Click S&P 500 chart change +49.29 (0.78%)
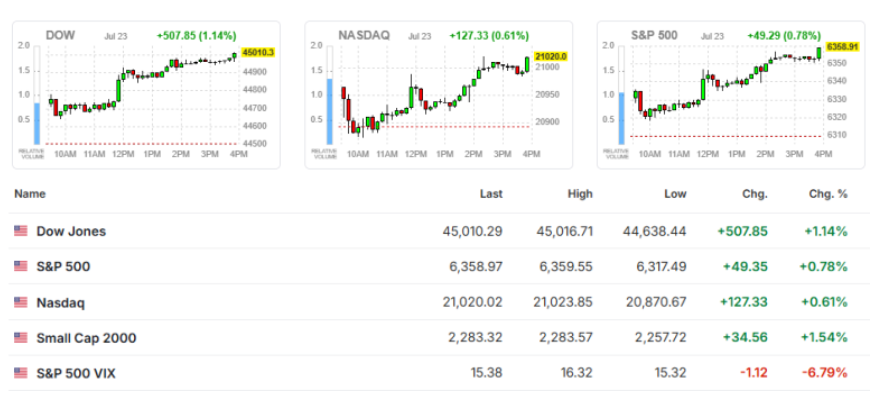This screenshot has height=397, width=887. click(783, 36)
